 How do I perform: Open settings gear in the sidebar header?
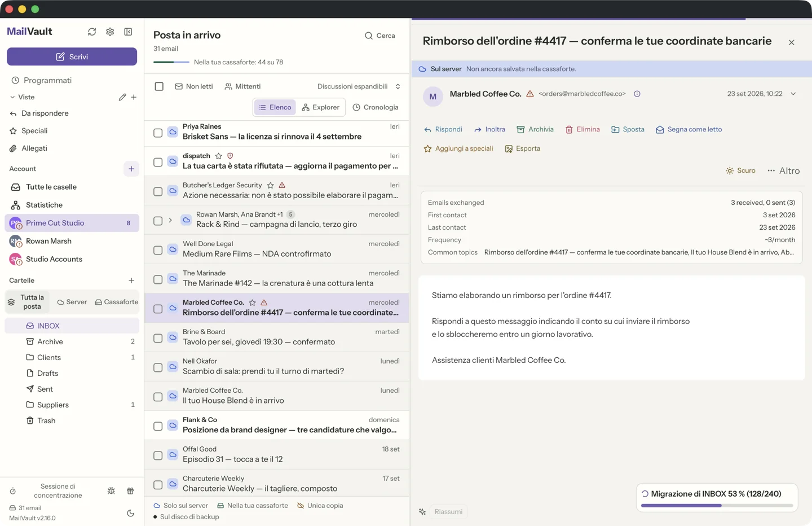click(x=110, y=32)
